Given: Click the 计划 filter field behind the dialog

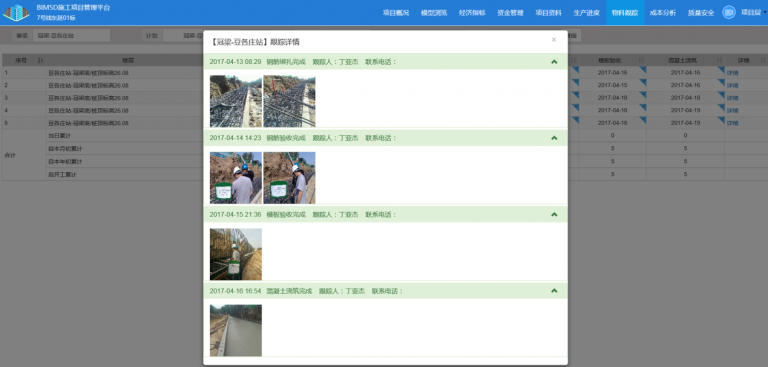Looking at the screenshot, I should pyautogui.click(x=184, y=35).
